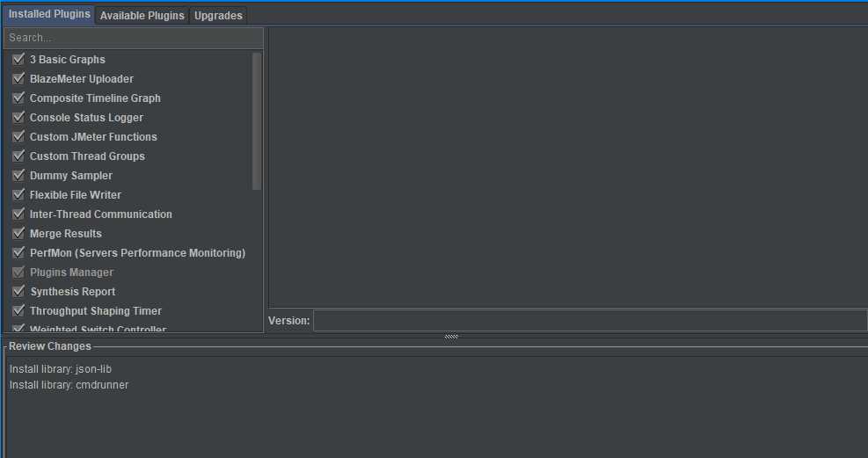
Task: Toggle the PerfMon plugin checkbox
Action: (18, 252)
